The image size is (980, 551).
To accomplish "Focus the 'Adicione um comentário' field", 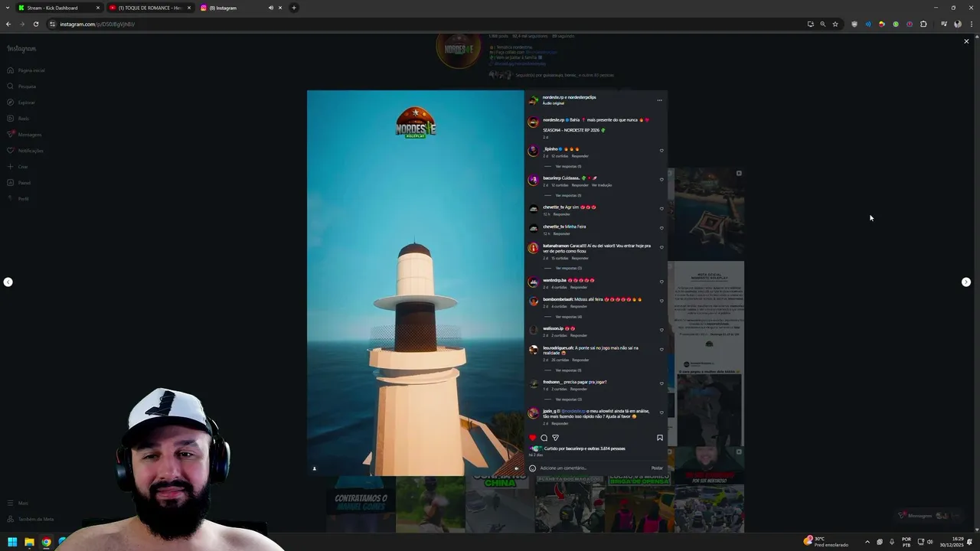I will (593, 468).
